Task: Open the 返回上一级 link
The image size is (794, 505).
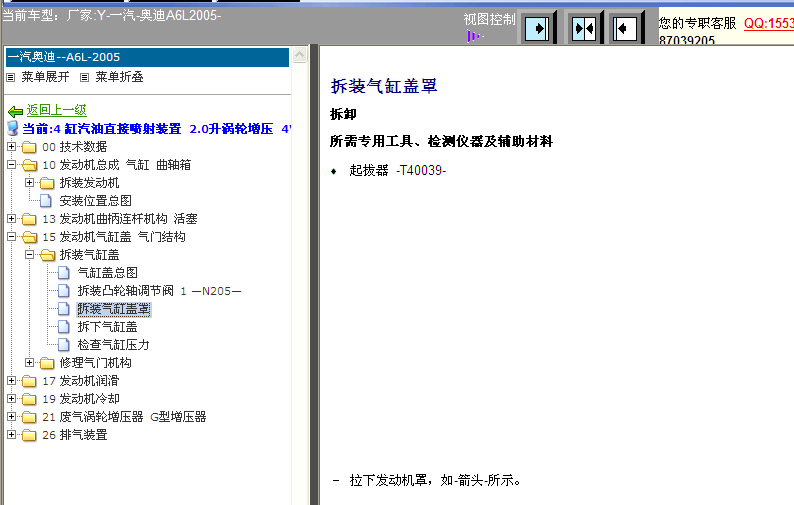Action: click(56, 110)
